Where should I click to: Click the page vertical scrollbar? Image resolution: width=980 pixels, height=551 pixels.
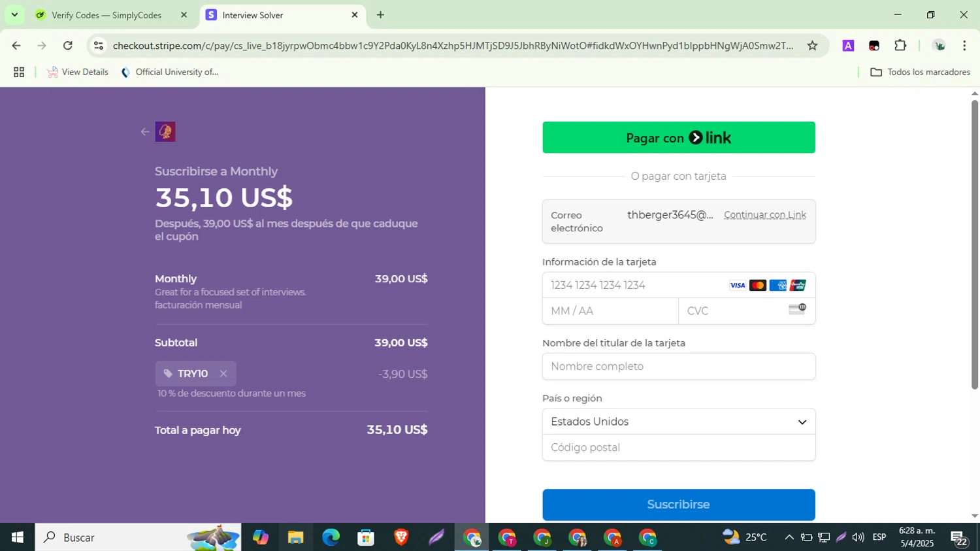(x=975, y=244)
